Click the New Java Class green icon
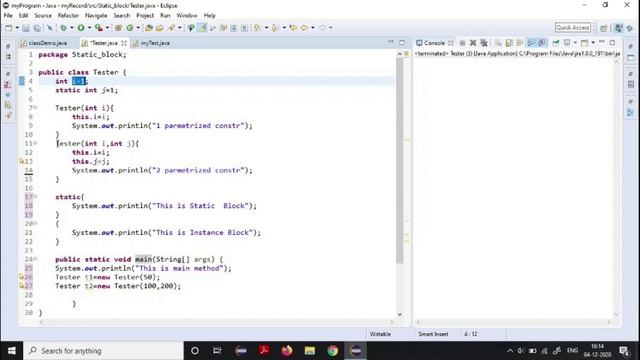 click(130, 28)
